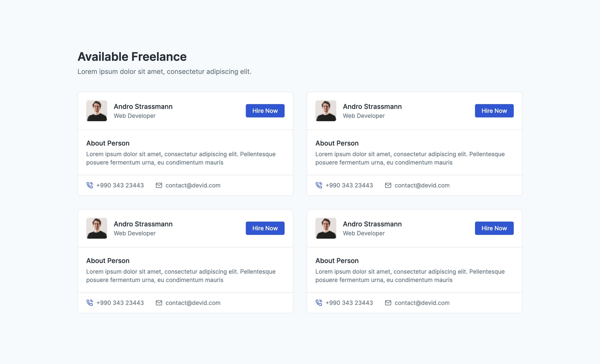Click Andro Strassmann name in bottom-left card
The width and height of the screenshot is (600, 364).
[143, 224]
